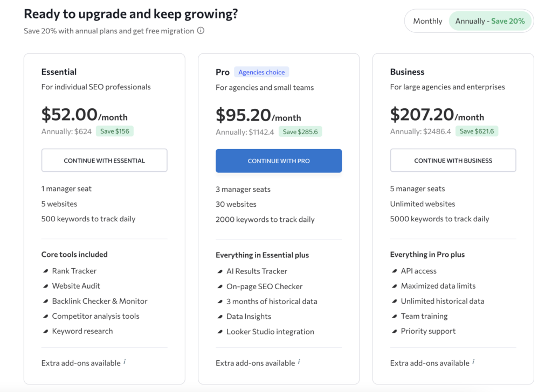This screenshot has width=552, height=392.
Task: Click the Save $621.6 badge
Action: [477, 131]
